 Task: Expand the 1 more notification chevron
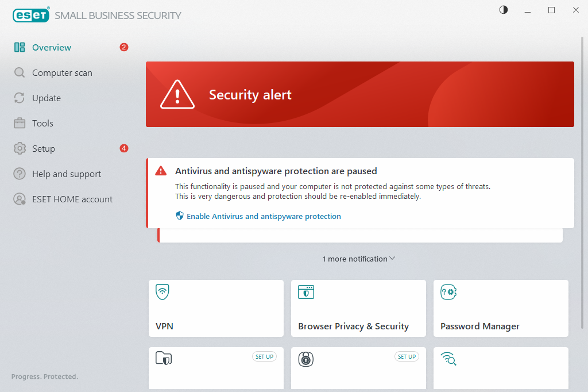pyautogui.click(x=392, y=259)
